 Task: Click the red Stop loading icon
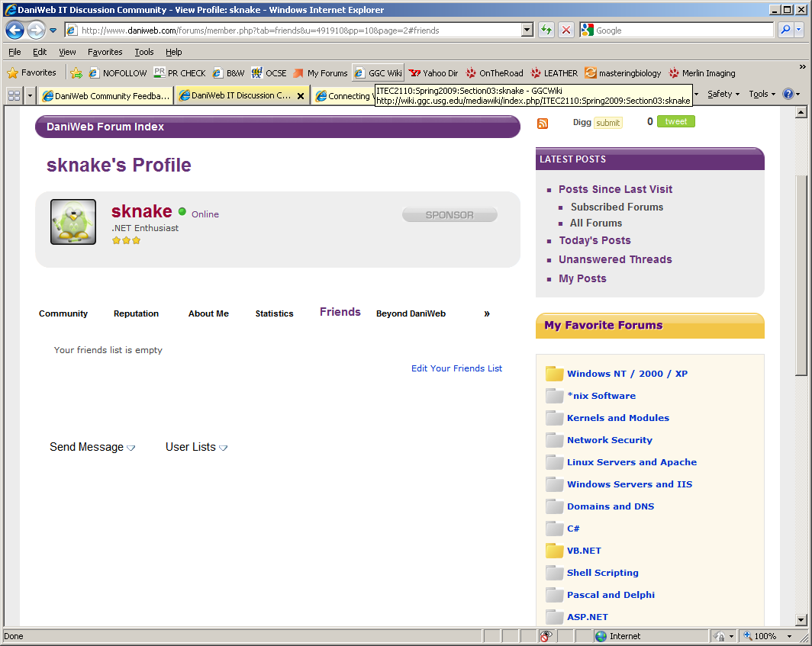[x=566, y=30]
